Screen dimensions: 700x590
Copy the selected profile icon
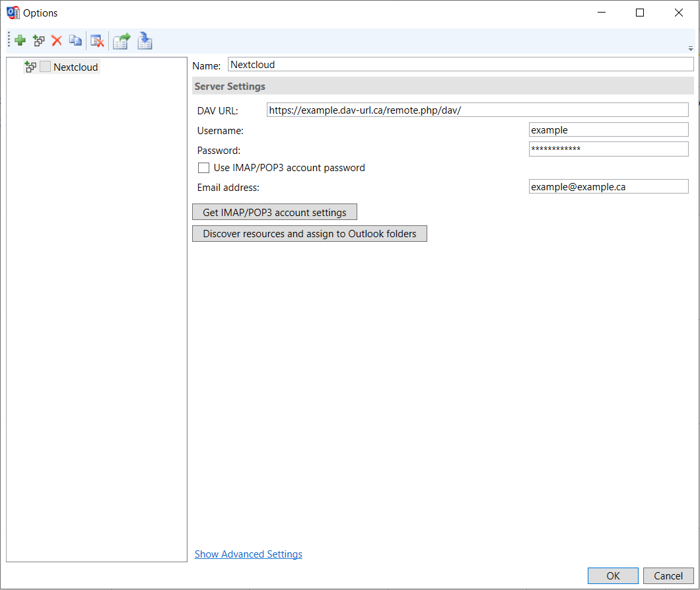[75, 41]
